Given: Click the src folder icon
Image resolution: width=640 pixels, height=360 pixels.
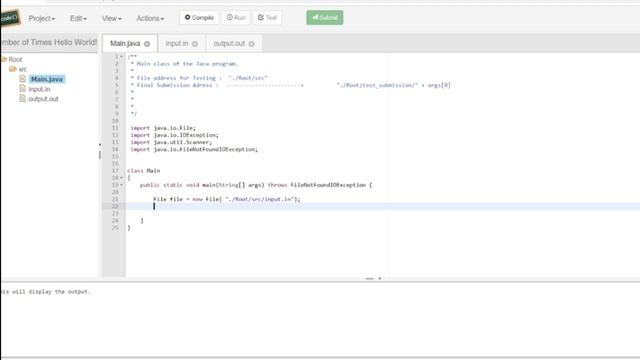Looking at the screenshot, I should tap(13, 69).
